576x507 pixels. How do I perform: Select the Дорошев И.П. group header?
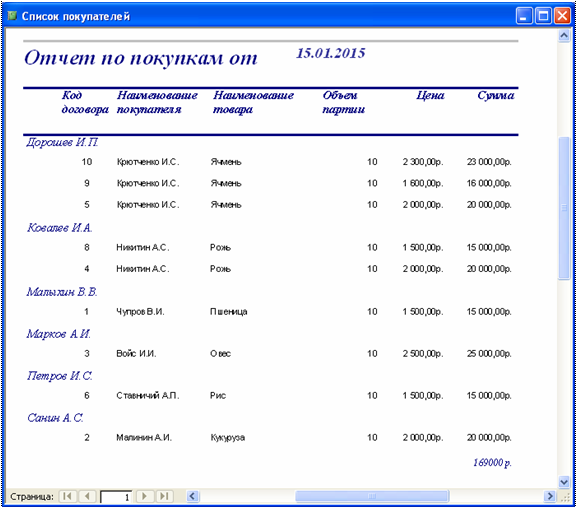point(62,143)
